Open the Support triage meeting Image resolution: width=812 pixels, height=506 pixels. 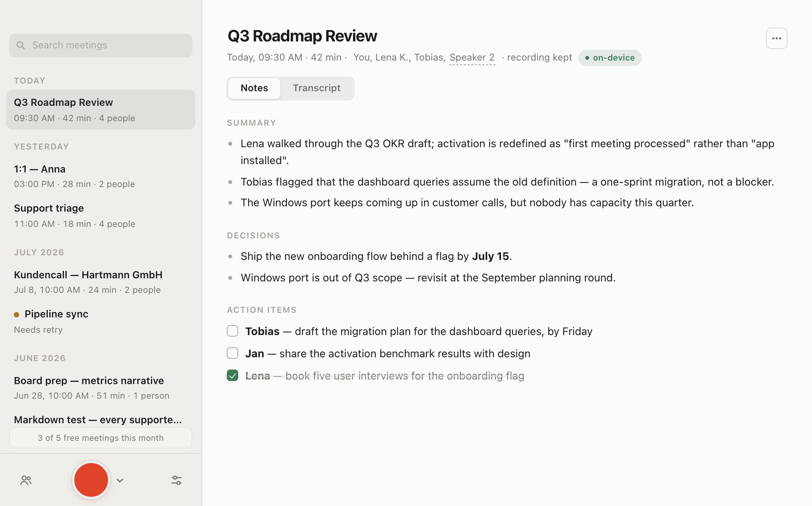[101, 215]
